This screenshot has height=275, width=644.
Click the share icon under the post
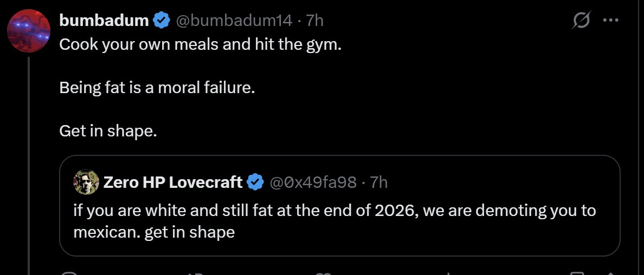(610, 273)
